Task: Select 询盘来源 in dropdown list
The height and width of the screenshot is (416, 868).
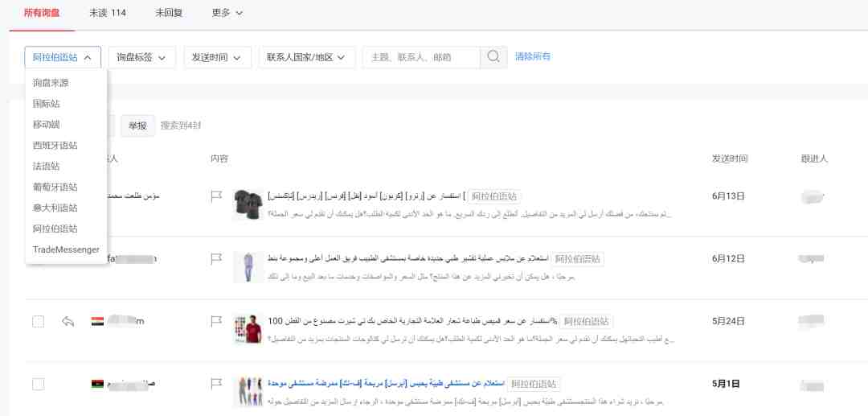Action: (x=66, y=83)
